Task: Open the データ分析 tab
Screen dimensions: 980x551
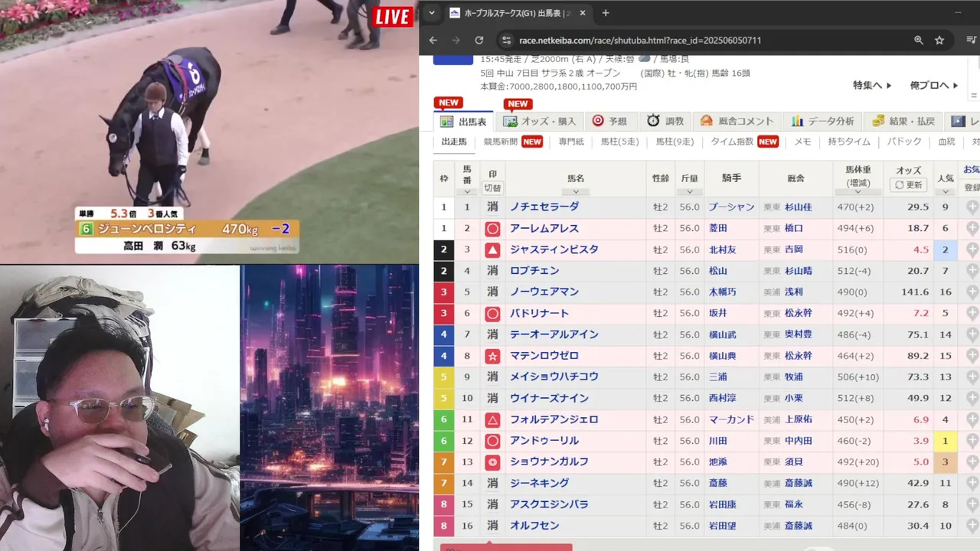Action: coord(822,122)
